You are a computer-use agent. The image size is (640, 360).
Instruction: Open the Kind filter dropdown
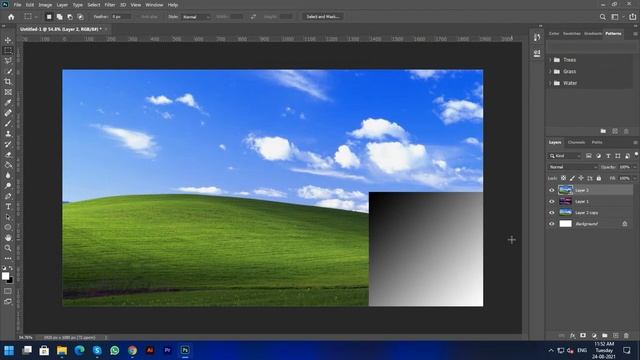[565, 156]
